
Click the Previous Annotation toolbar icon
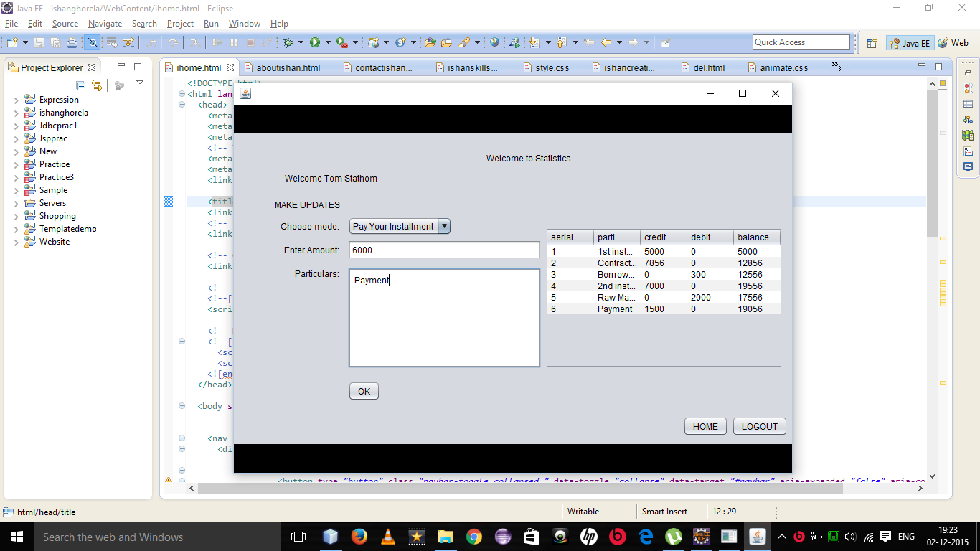(561, 43)
